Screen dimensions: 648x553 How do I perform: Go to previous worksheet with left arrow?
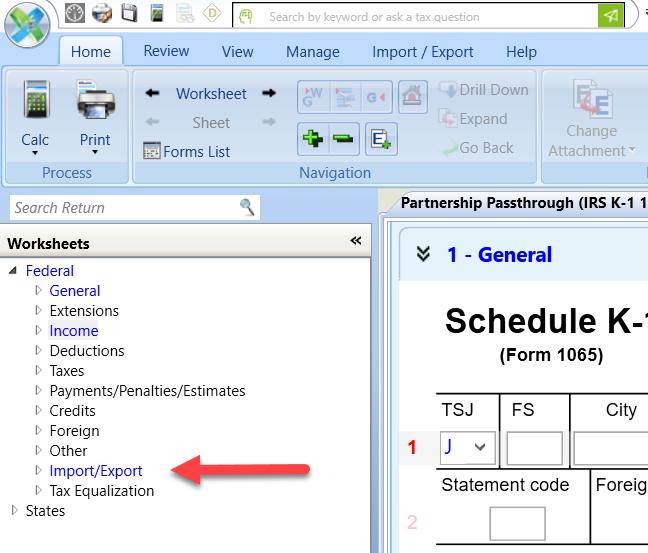point(152,94)
